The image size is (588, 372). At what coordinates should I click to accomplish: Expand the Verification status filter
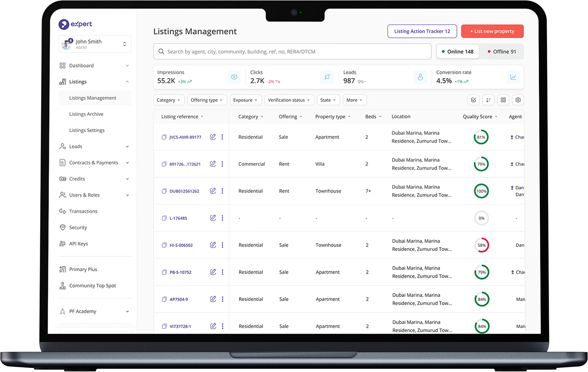tap(289, 100)
